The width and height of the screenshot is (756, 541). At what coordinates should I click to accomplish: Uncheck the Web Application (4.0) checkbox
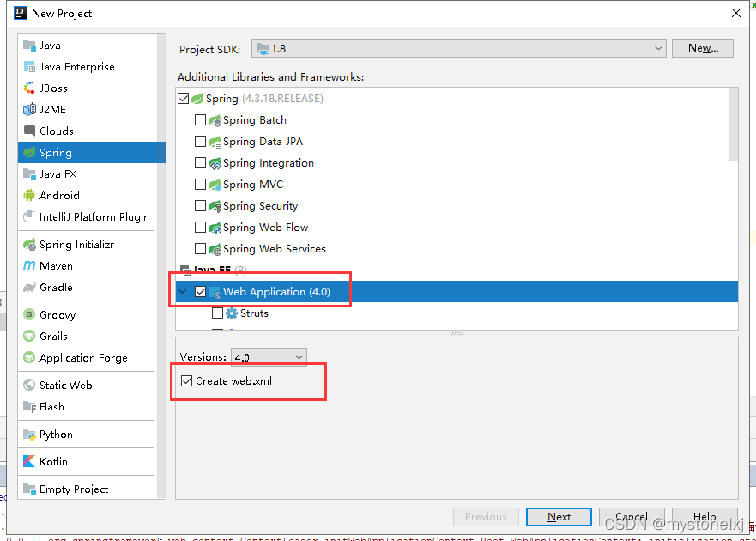tap(201, 291)
